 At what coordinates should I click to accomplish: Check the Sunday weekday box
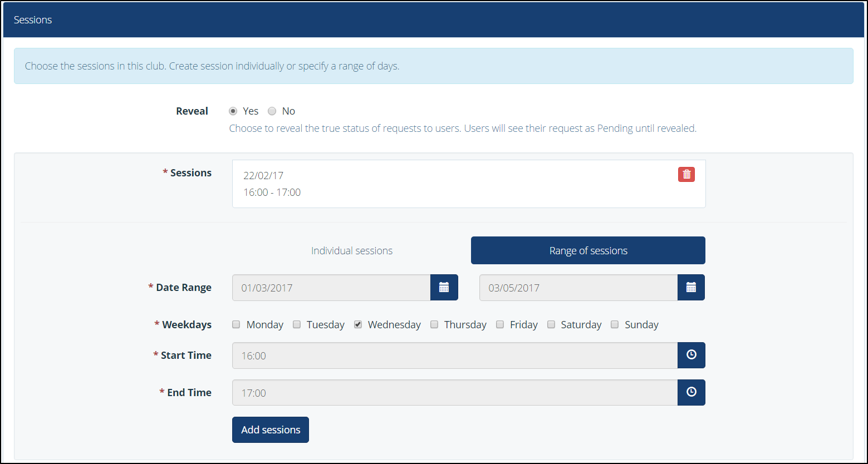click(x=615, y=324)
